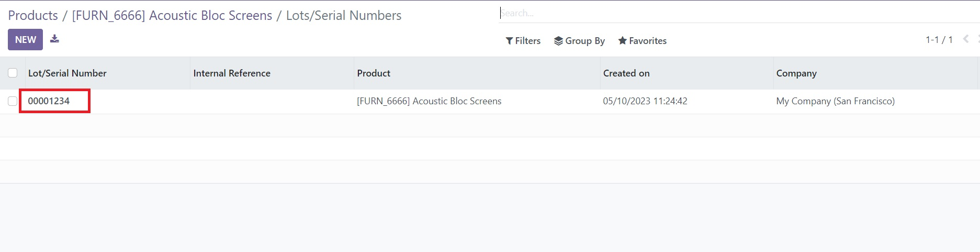Viewport: 980px width, 252px height.
Task: Click the Group By layers icon
Action: [558, 41]
